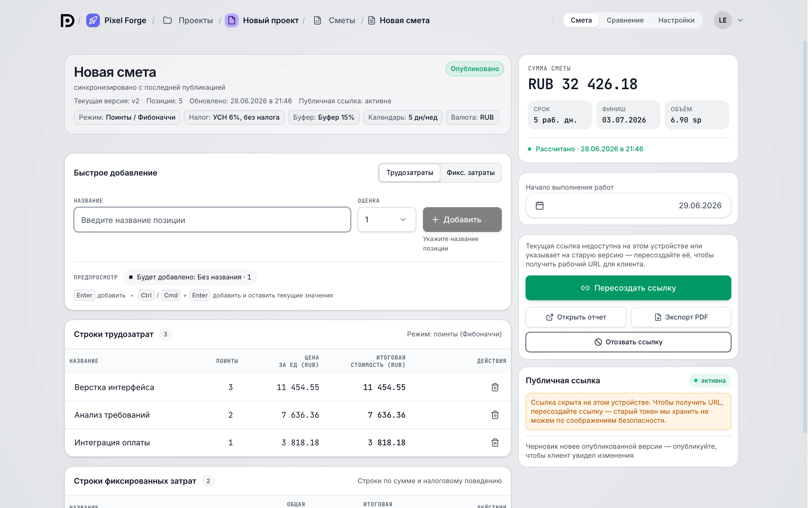Click the Добавить button
This screenshot has width=812, height=508.
462,219
